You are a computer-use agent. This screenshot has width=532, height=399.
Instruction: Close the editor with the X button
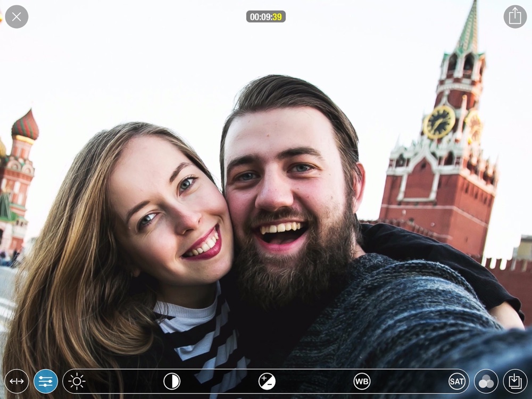pyautogui.click(x=16, y=16)
